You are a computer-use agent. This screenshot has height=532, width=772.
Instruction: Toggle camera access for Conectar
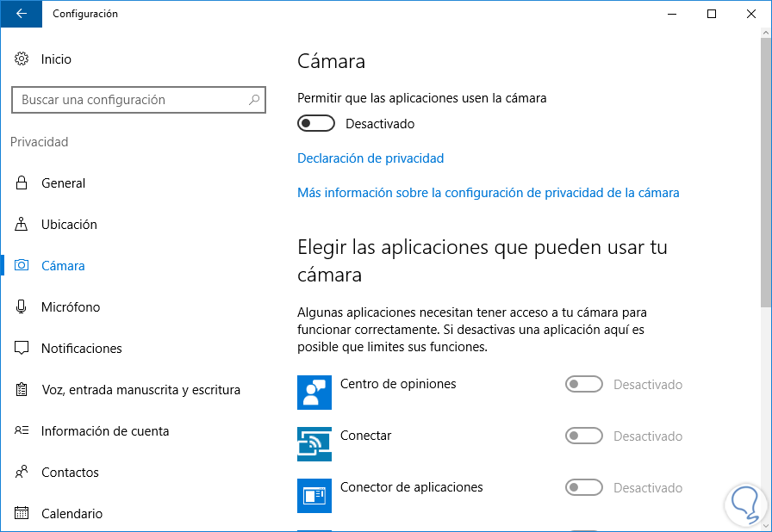(583, 436)
